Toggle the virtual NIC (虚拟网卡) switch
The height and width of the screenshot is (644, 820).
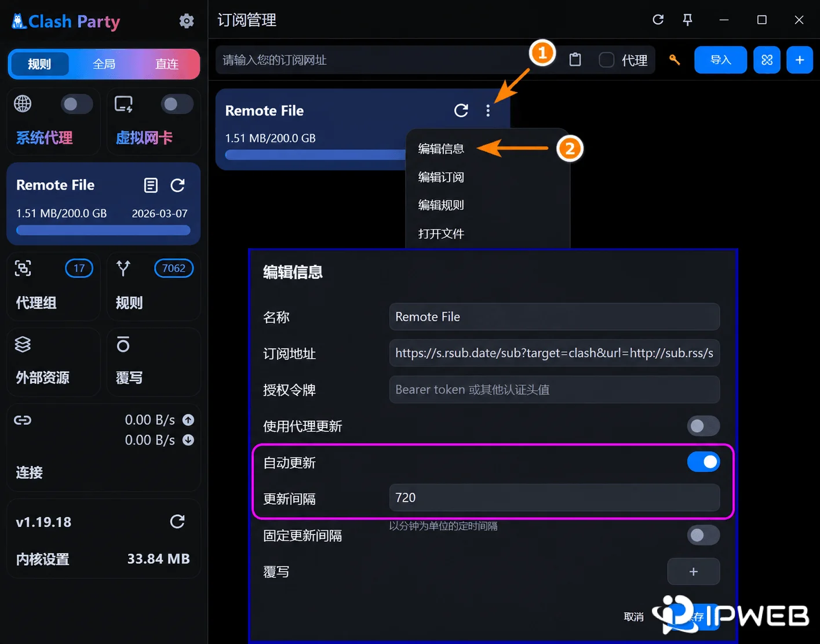click(x=177, y=104)
